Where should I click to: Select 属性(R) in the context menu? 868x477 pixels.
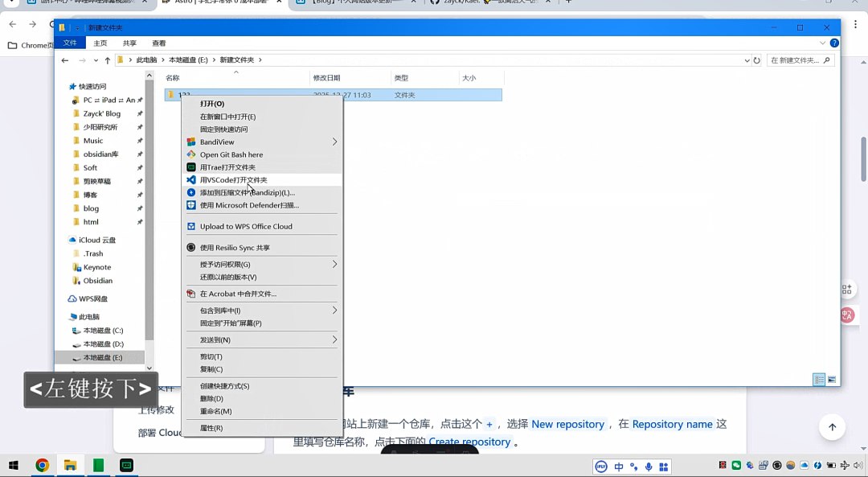211,428
